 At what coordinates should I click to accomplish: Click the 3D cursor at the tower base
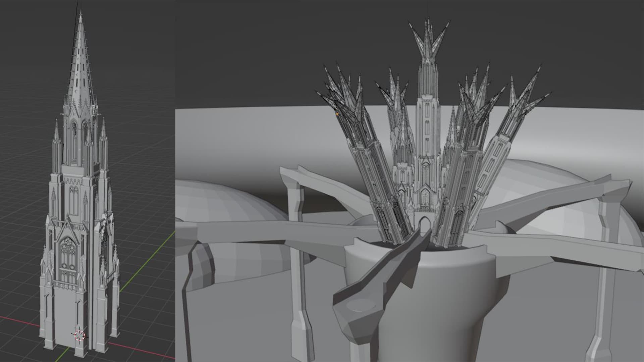pyautogui.click(x=79, y=335)
